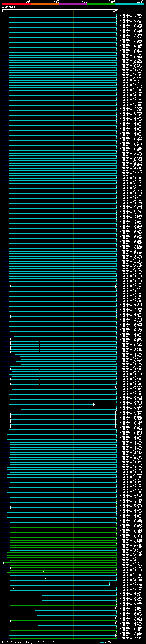
Task: Select hit UniRef100_A9PGF6
Action: click(131, 32)
